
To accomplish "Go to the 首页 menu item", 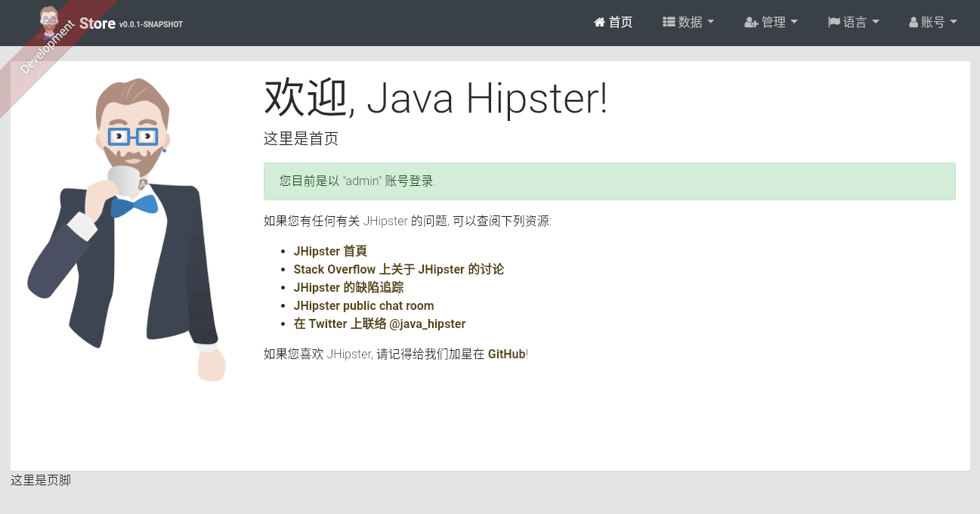I will [x=614, y=23].
